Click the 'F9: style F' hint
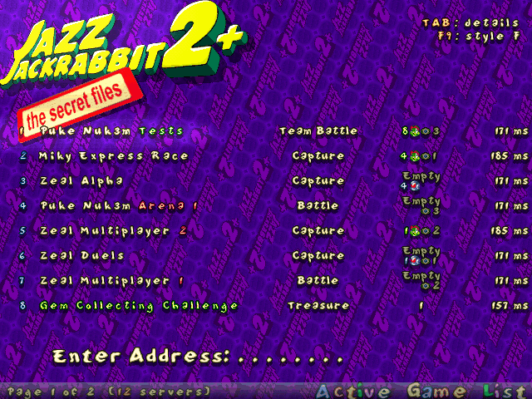Viewport: 532px width, 399px height. point(479,36)
